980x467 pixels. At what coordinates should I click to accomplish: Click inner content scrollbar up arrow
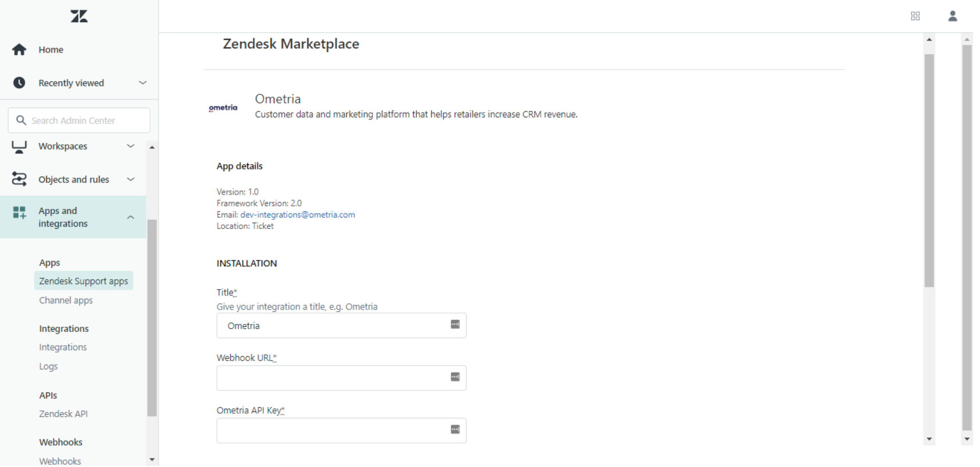pos(929,39)
